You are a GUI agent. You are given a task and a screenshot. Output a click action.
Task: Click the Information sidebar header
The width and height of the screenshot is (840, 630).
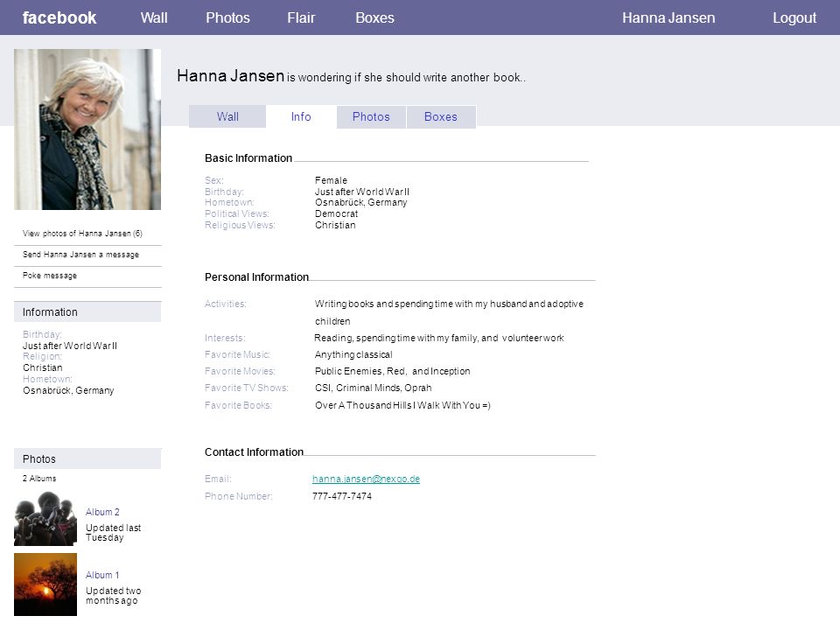[87, 311]
